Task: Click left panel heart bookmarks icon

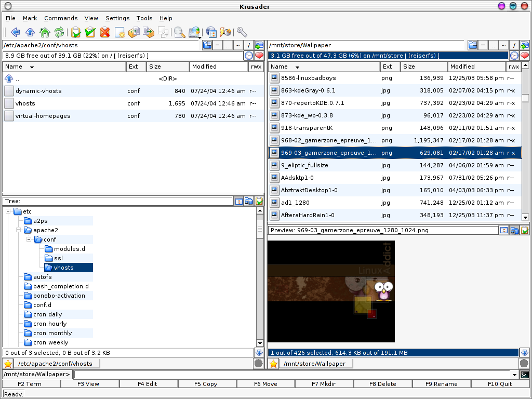Action: [259, 56]
